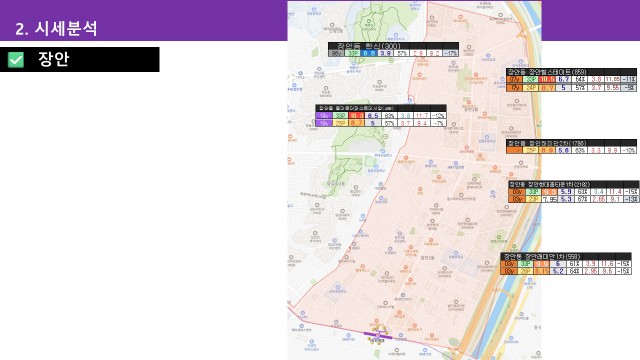Screen dimensions: 640x360
Task: Select the red 10.3 cell in purple-year table
Action: [356, 116]
